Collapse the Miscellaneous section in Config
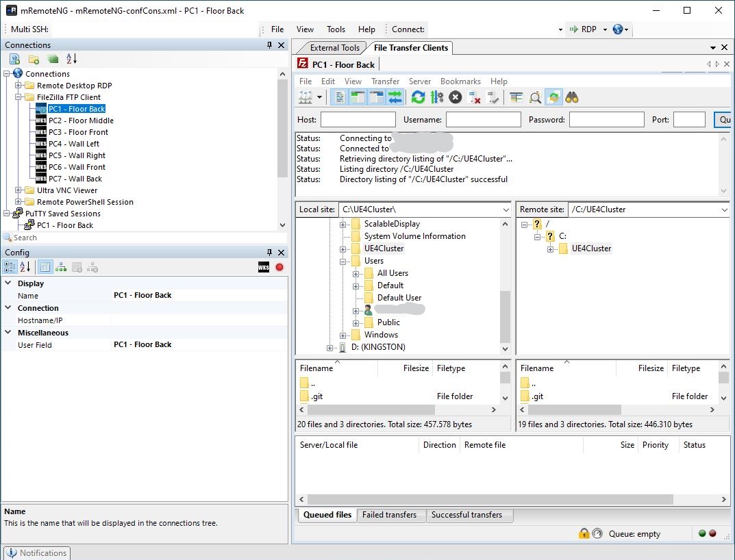735x560 pixels. (8, 332)
